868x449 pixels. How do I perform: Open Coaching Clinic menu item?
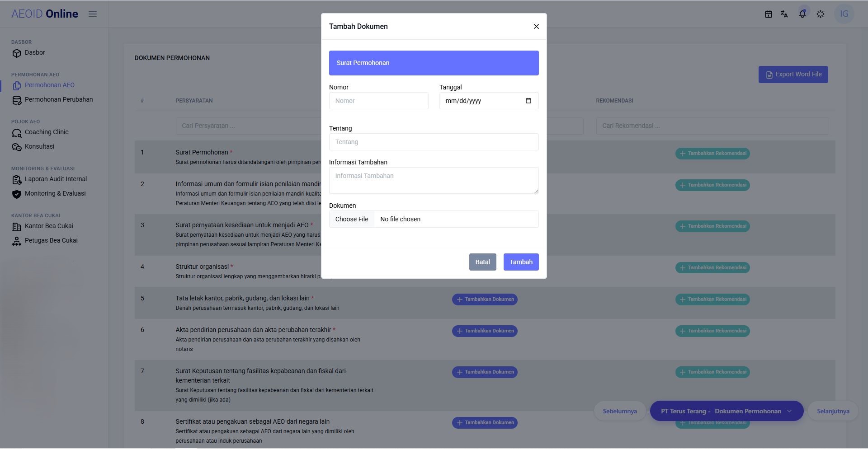pyautogui.click(x=47, y=132)
